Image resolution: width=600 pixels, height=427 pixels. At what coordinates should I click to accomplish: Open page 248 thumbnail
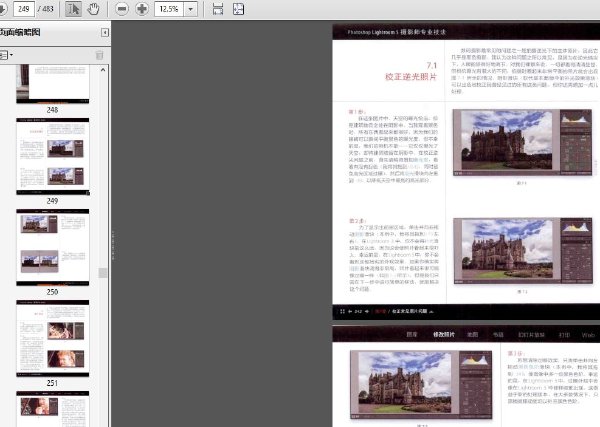coord(53,84)
